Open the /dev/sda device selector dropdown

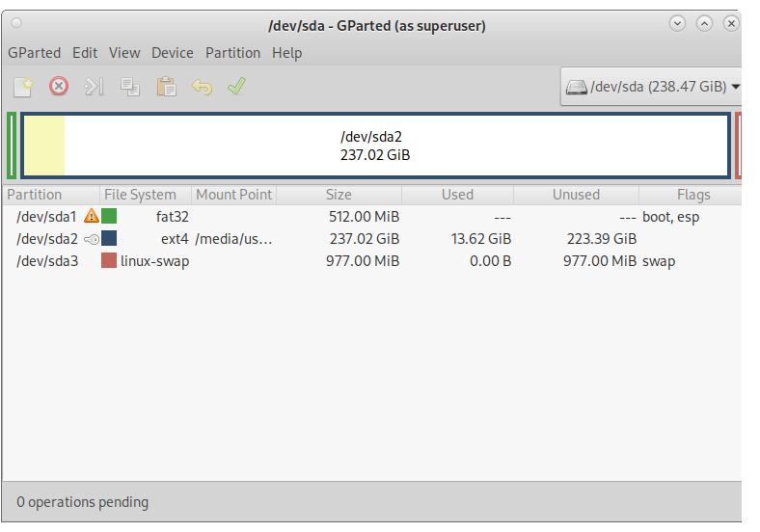pos(652,87)
